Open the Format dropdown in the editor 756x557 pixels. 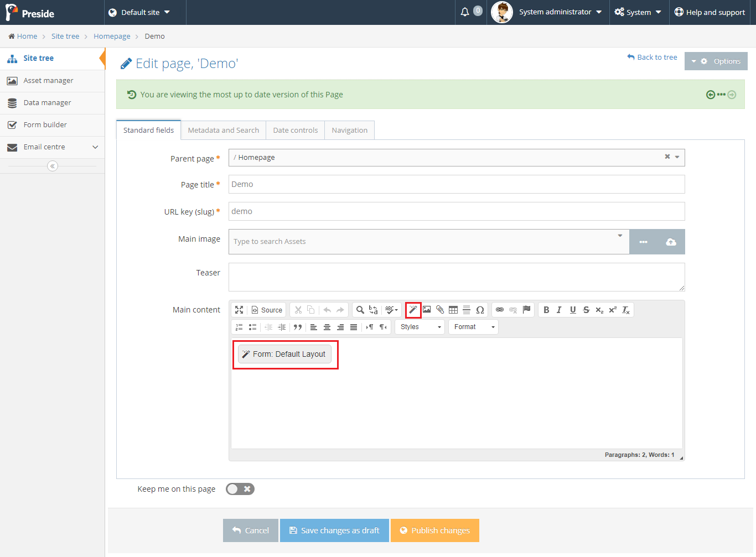(x=473, y=326)
